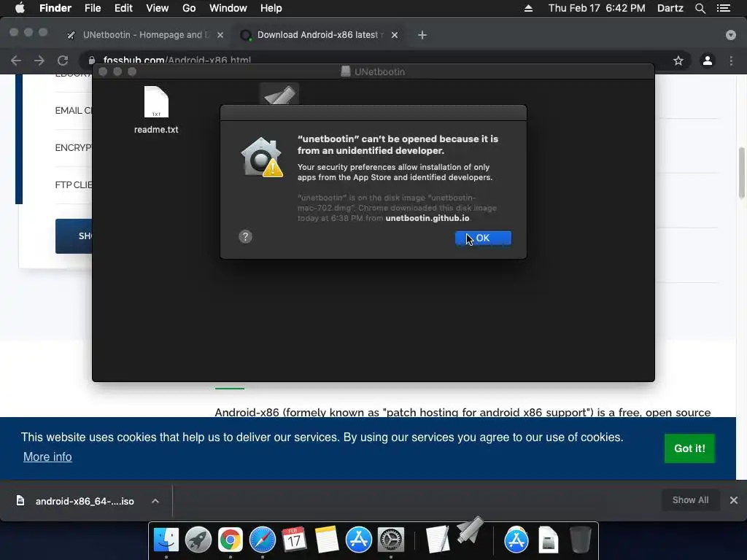Click the partially hidden blue SH button
The width and height of the screenshot is (747, 560).
[74, 236]
